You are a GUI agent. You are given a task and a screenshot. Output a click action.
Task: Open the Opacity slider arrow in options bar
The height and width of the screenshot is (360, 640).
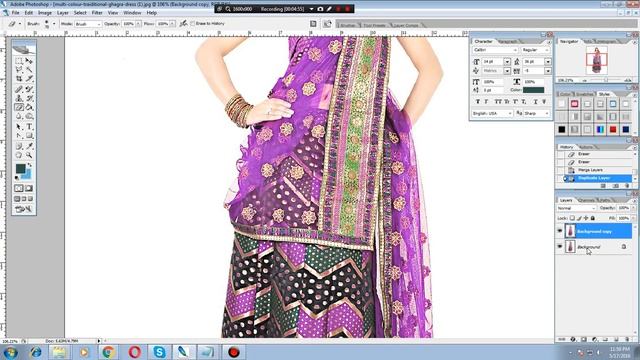138,24
